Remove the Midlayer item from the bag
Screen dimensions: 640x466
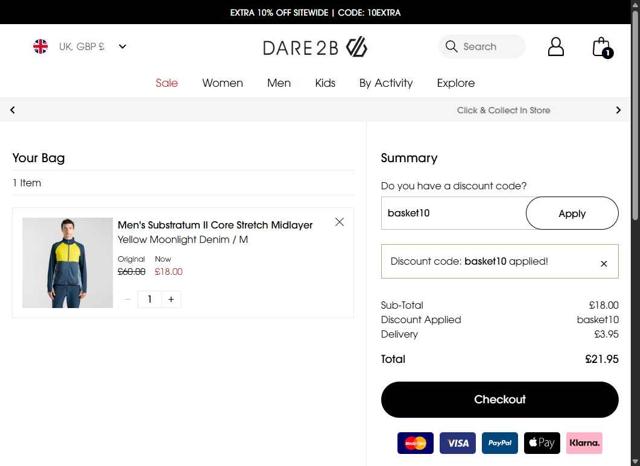coord(339,222)
